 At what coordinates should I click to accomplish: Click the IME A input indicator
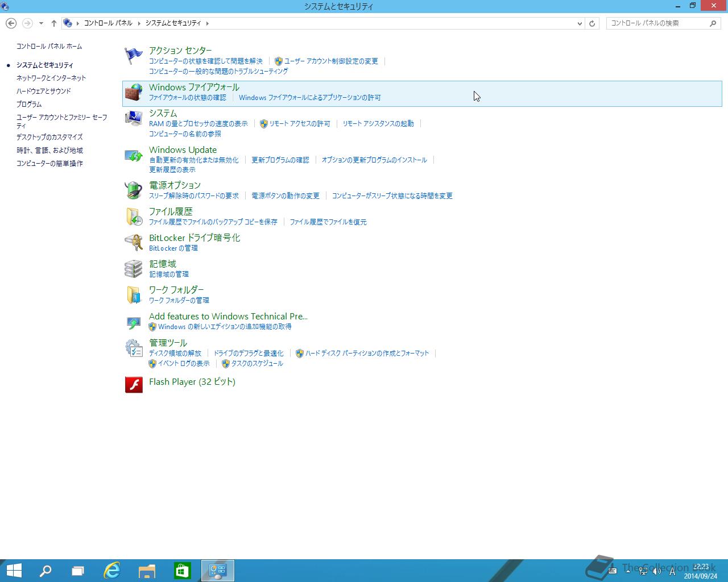click(x=672, y=571)
